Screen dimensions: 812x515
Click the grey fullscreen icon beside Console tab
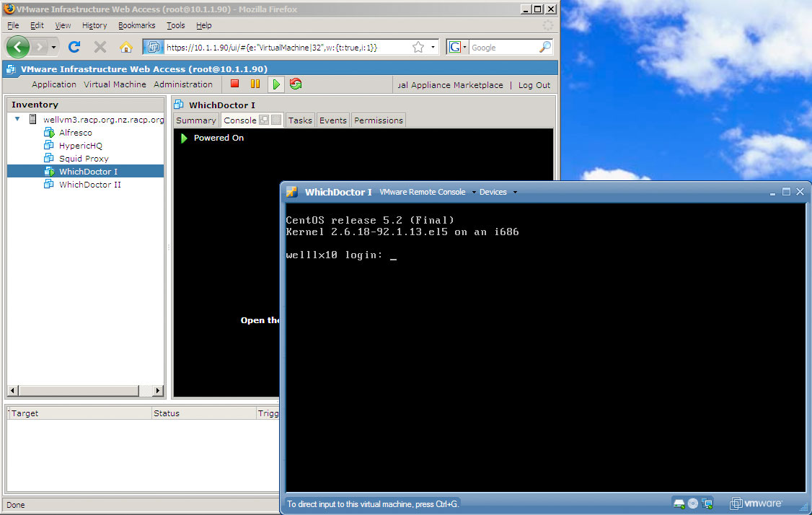276,120
